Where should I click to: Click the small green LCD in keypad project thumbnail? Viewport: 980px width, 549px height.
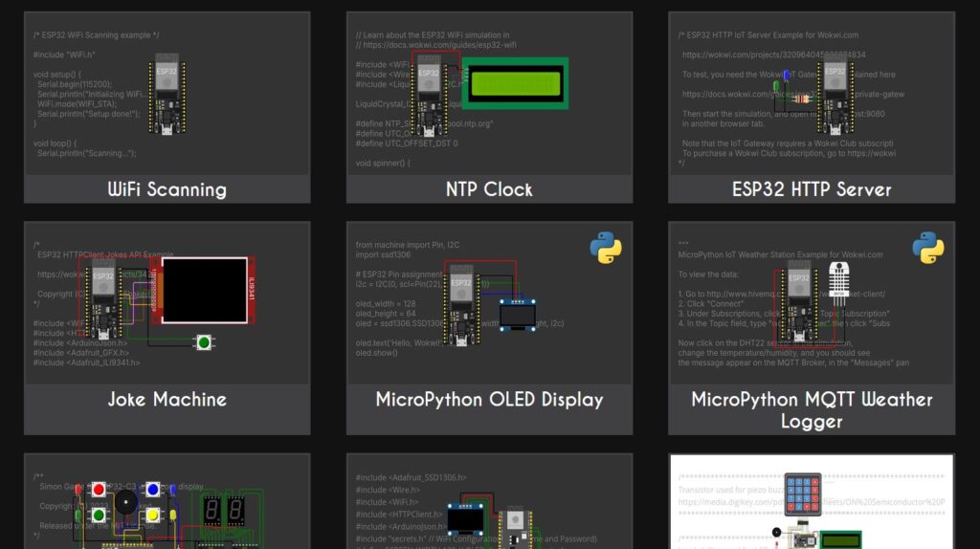tap(840, 540)
